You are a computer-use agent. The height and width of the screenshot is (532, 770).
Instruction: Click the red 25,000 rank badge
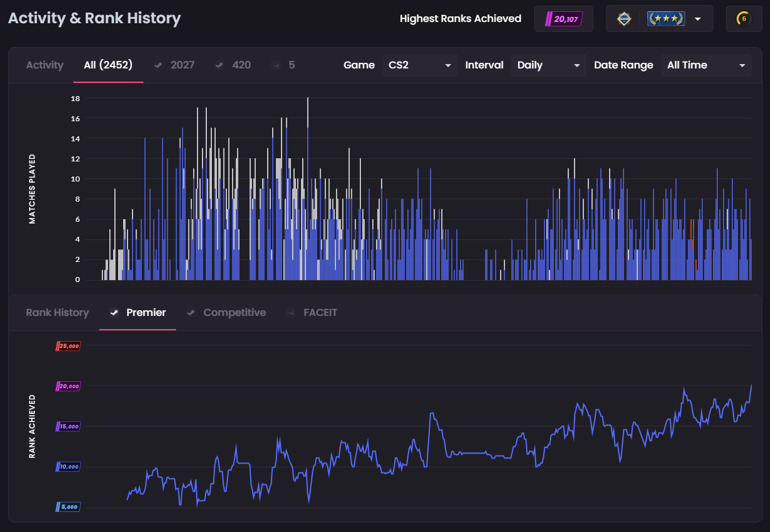[x=68, y=346]
